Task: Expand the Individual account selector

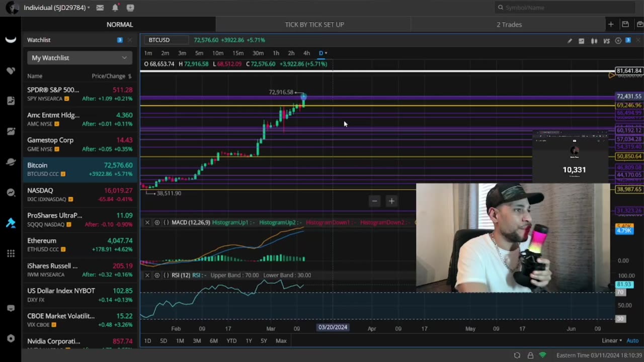Action: tap(57, 8)
